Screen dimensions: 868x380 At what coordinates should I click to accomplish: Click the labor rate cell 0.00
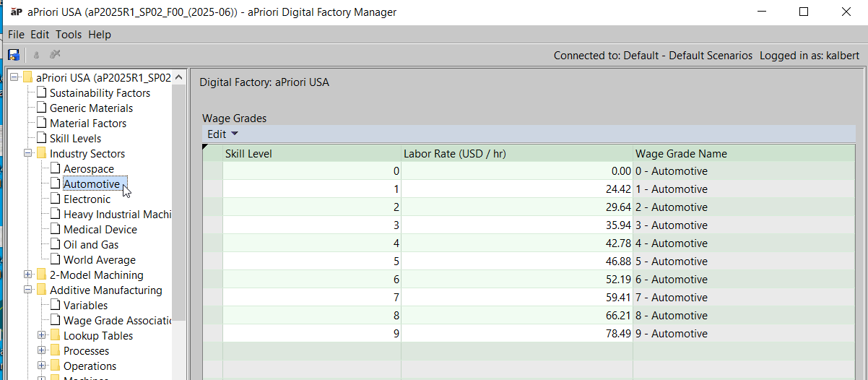517,170
